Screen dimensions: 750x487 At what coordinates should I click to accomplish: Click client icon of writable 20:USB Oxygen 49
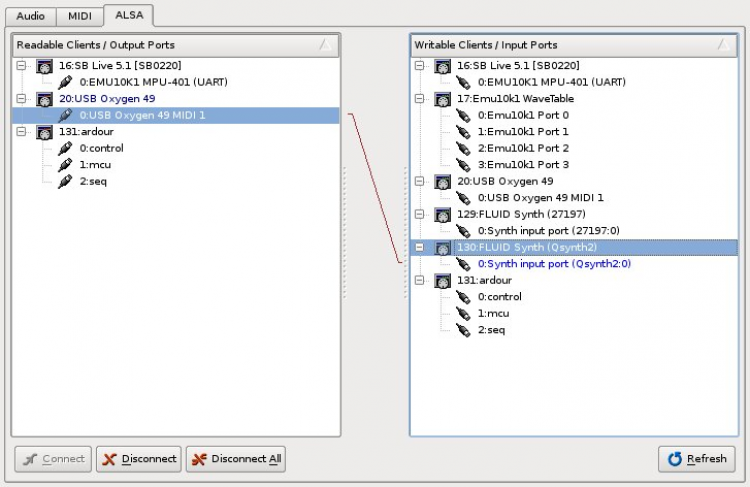click(x=442, y=182)
